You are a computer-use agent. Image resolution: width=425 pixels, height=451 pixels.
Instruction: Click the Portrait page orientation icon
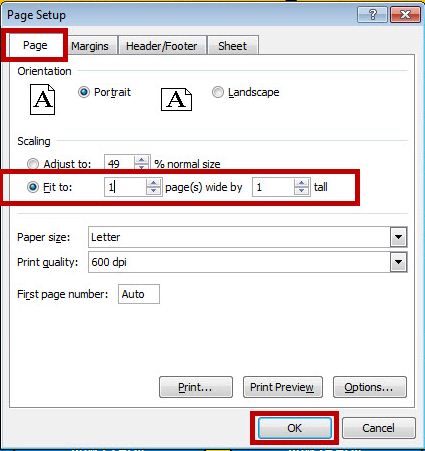coord(42,99)
